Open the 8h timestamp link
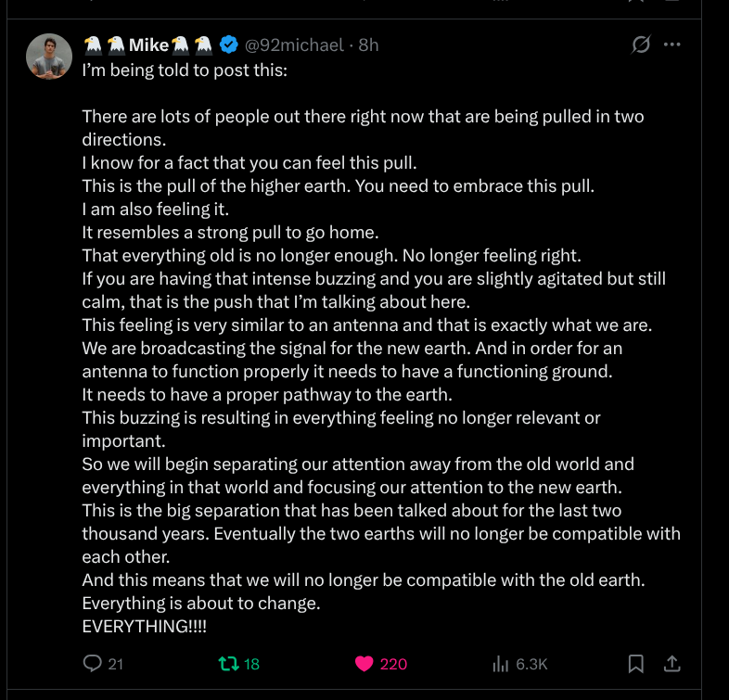729x700 pixels. (368, 45)
